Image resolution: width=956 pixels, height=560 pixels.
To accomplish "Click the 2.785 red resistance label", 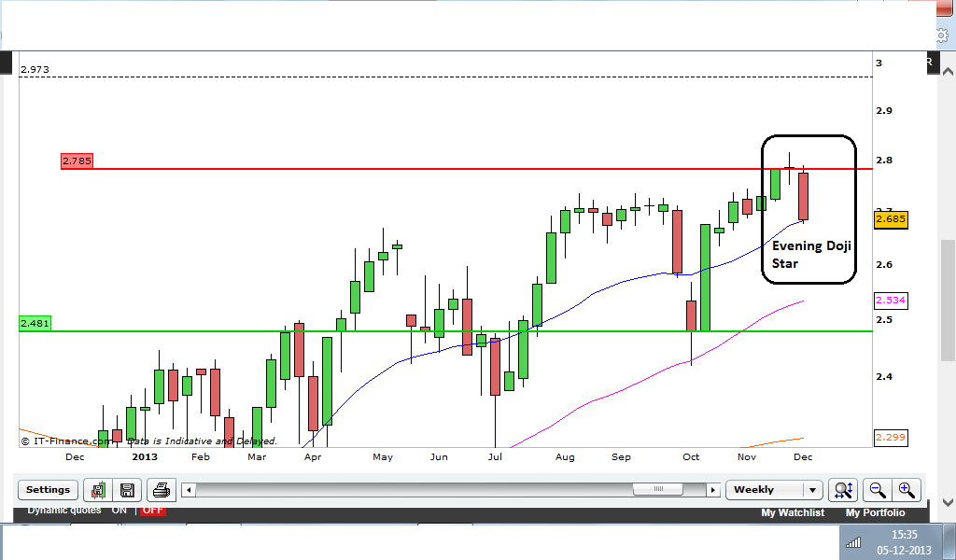I will pos(77,161).
